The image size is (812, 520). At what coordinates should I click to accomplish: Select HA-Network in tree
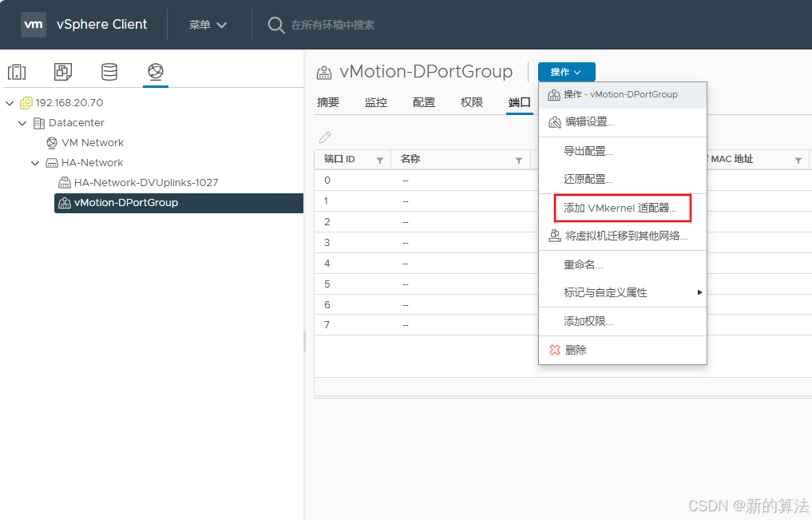92,163
